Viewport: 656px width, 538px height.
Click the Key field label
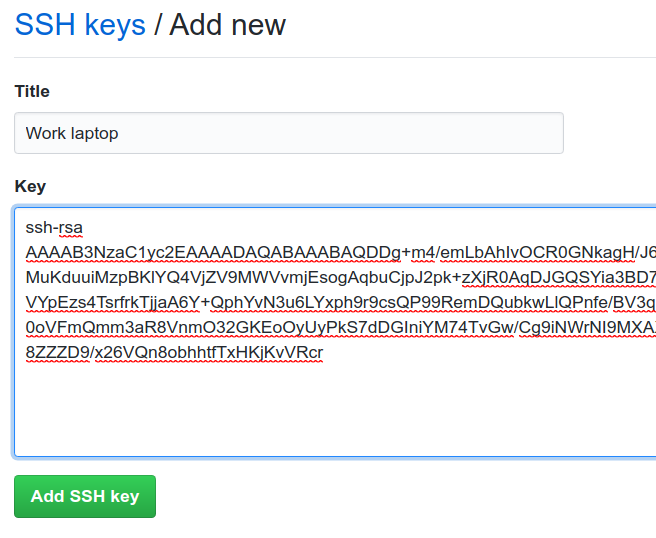(x=30, y=186)
